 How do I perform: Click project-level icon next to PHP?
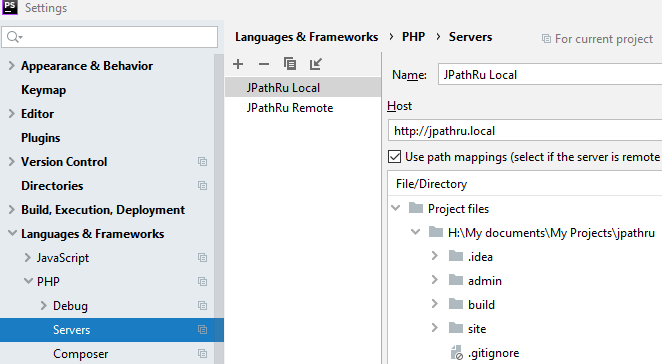[x=203, y=282]
